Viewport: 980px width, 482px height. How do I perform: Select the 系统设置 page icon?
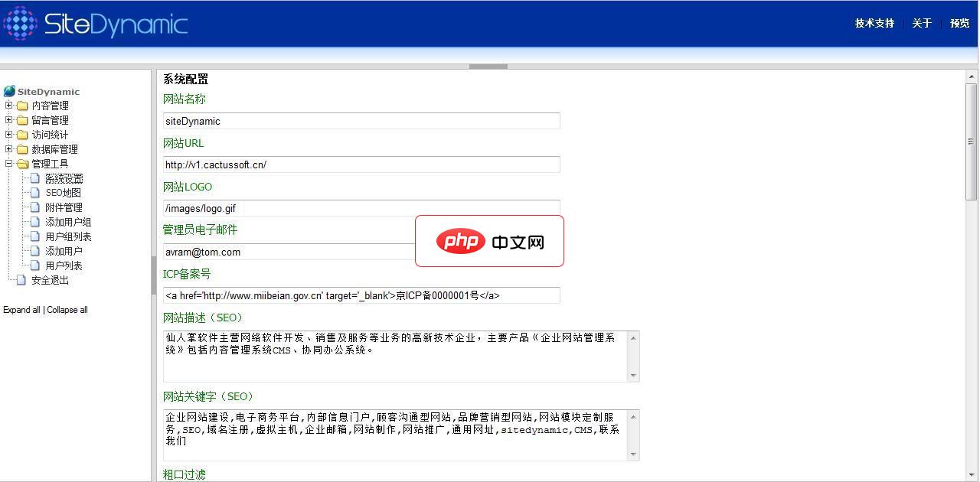click(33, 177)
